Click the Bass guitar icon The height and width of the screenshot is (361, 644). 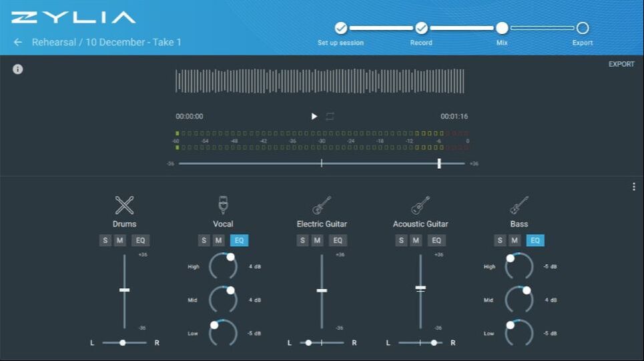[519, 205]
